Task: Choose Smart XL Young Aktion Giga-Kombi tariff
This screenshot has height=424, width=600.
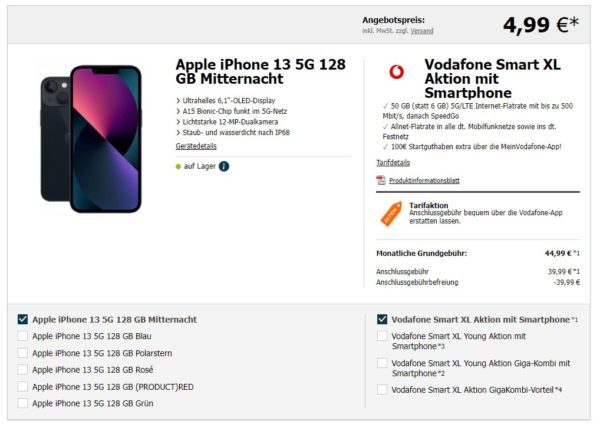Action: 382,363
